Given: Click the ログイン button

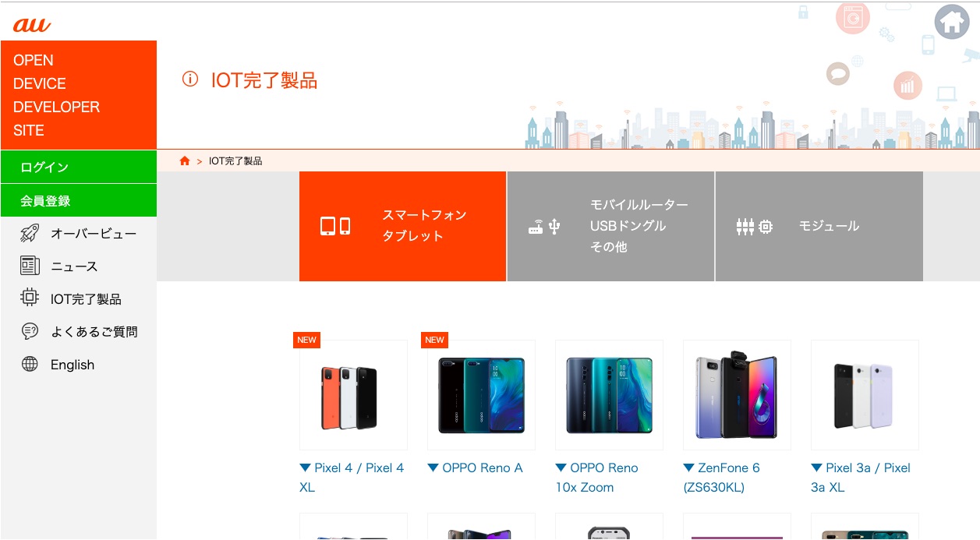Looking at the screenshot, I should pos(79,168).
